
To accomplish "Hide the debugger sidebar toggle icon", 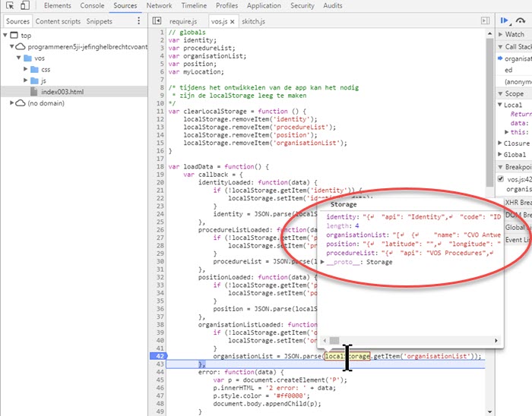I will [x=485, y=21].
